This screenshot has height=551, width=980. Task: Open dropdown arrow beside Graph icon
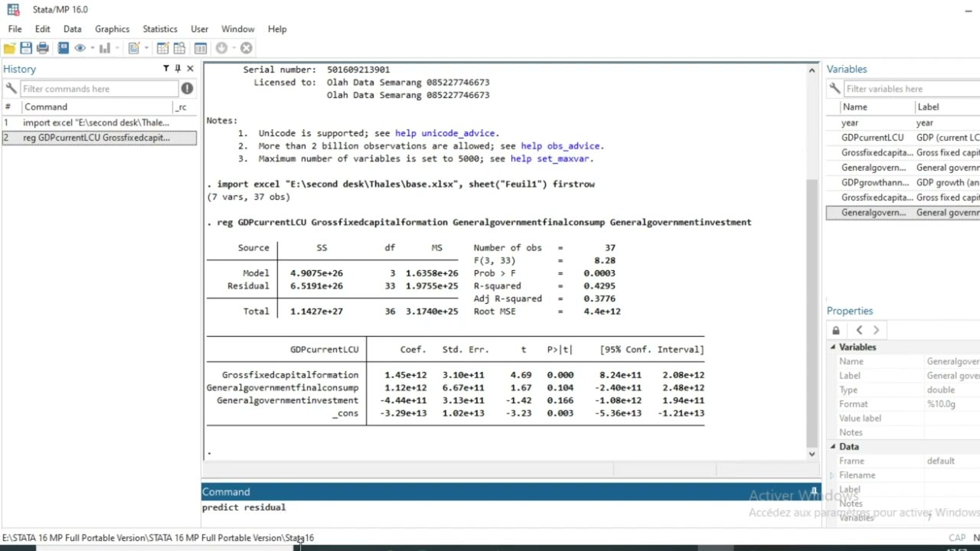(117, 48)
